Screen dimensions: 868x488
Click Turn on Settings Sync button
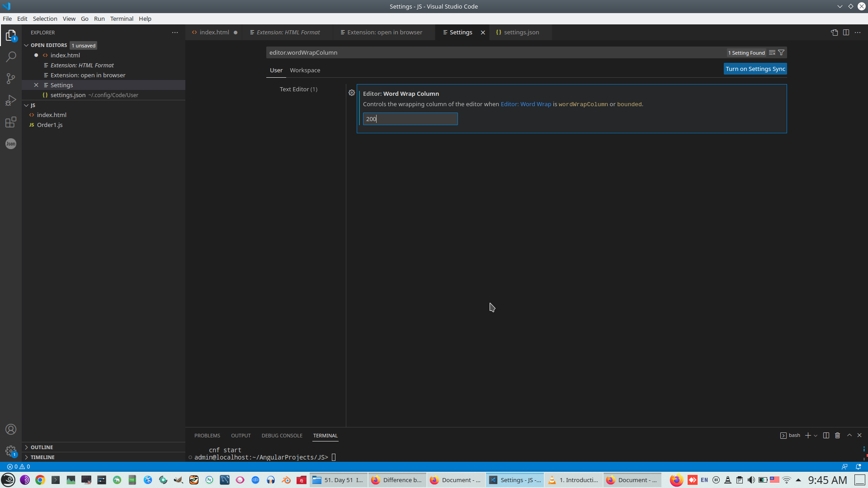coord(755,69)
